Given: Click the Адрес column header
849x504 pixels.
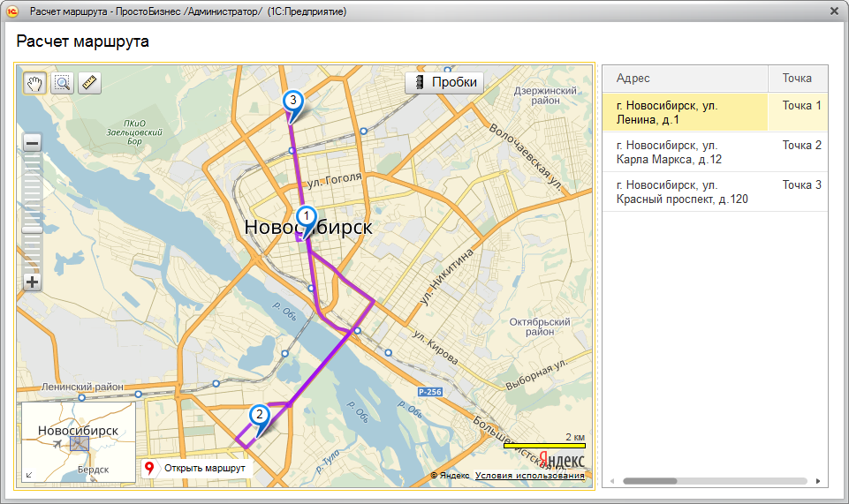Looking at the screenshot, I should point(685,79).
